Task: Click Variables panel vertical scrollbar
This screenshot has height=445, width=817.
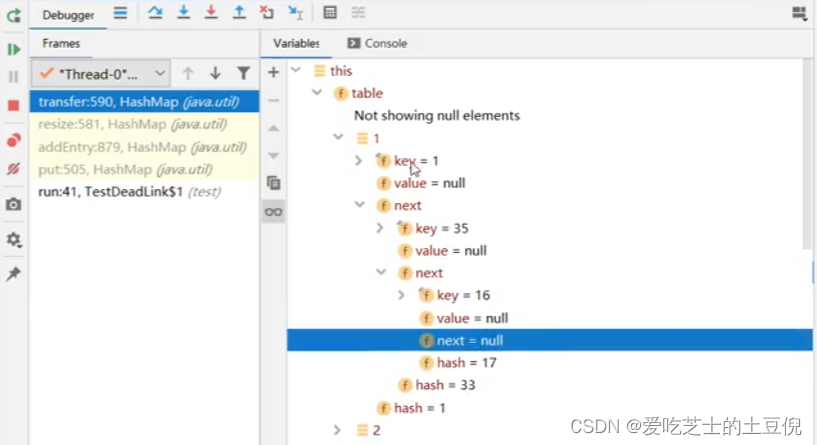Action: (807, 155)
